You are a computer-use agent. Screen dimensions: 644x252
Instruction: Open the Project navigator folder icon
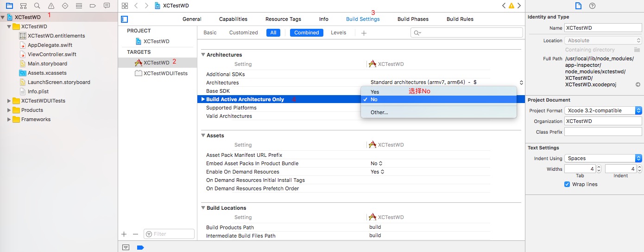pos(9,6)
